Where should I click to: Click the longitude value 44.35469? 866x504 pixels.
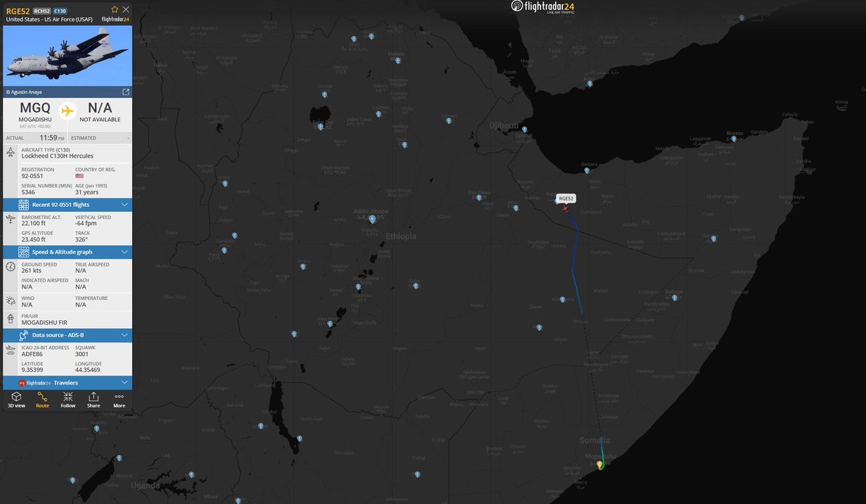(87, 370)
